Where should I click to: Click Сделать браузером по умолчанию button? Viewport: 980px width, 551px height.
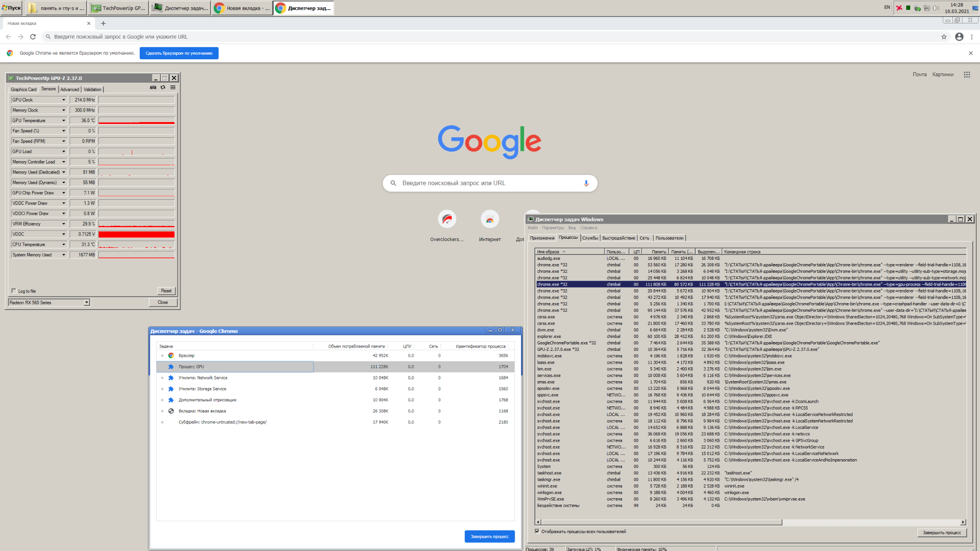tap(179, 53)
